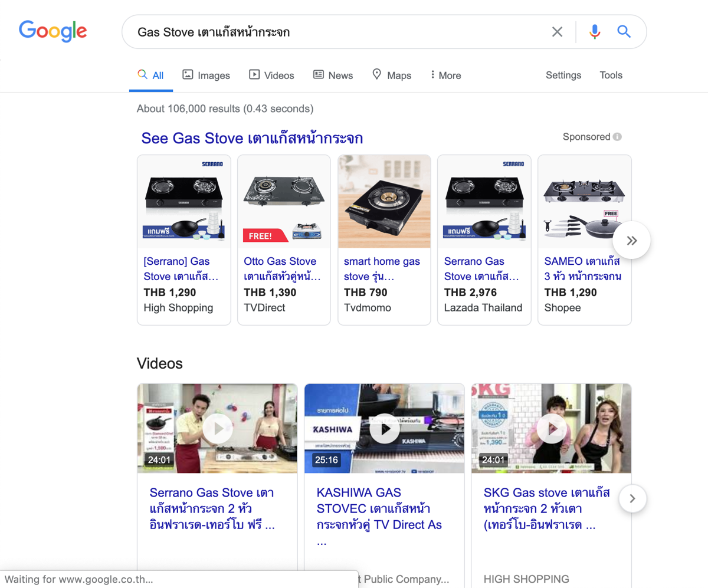Switch to the Maps tab

pos(392,75)
